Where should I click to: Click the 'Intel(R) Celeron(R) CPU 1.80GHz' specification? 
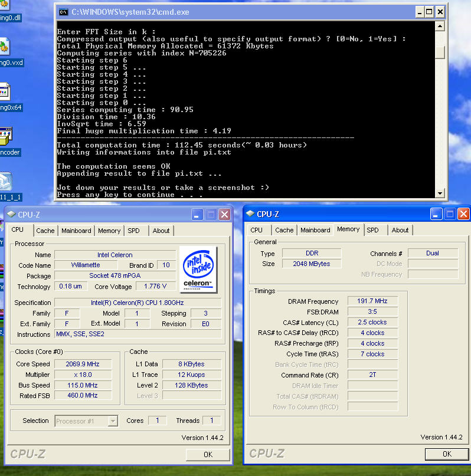pos(138,303)
